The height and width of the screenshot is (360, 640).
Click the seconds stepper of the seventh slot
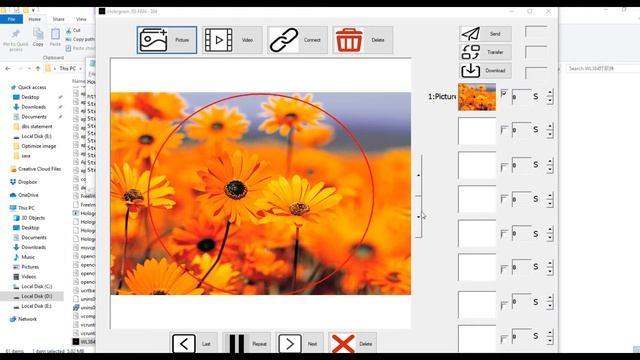[x=550, y=302]
